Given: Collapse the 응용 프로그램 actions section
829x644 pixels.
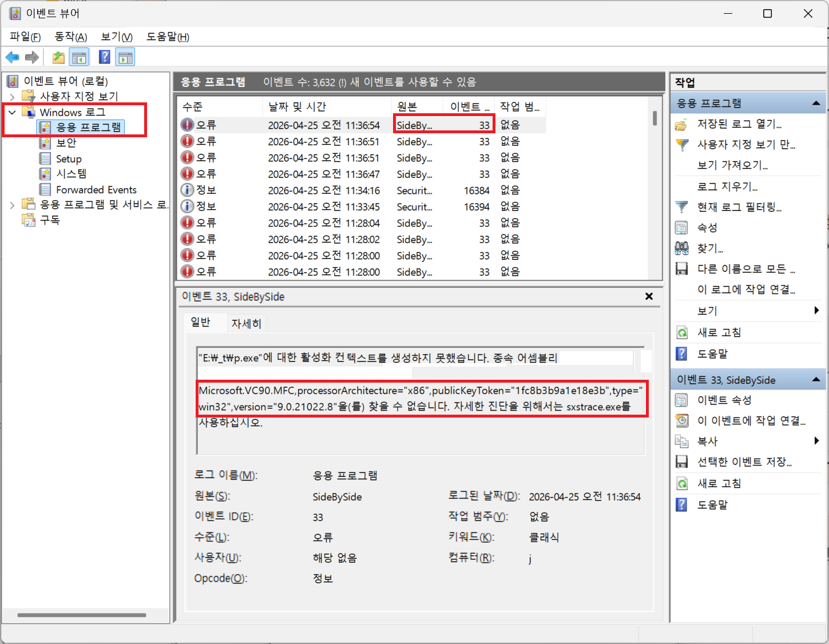Looking at the screenshot, I should click(x=816, y=104).
